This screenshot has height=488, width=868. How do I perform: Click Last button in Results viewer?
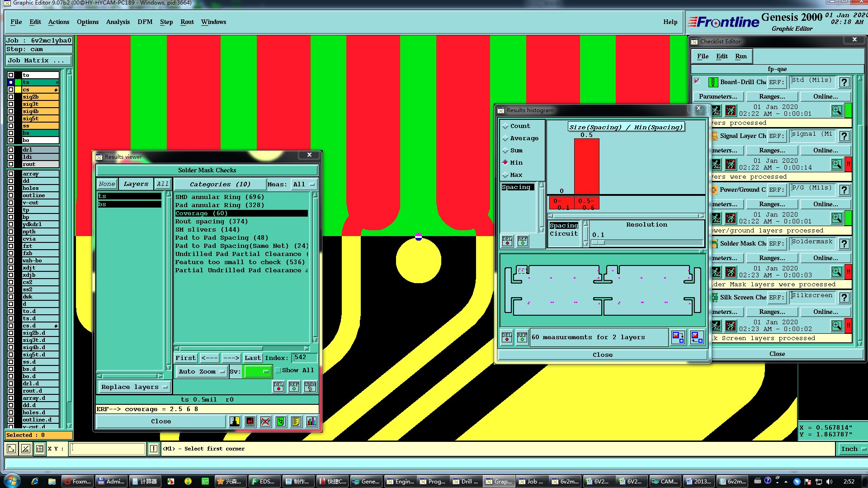(252, 358)
